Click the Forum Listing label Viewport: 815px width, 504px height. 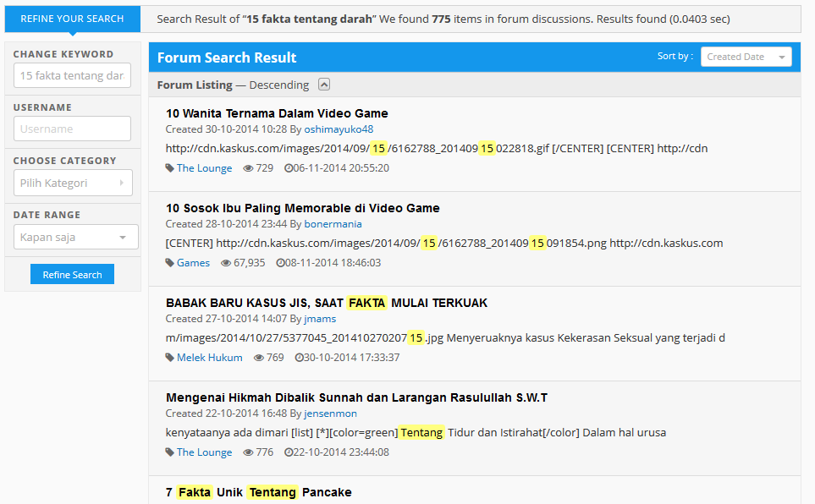click(195, 85)
